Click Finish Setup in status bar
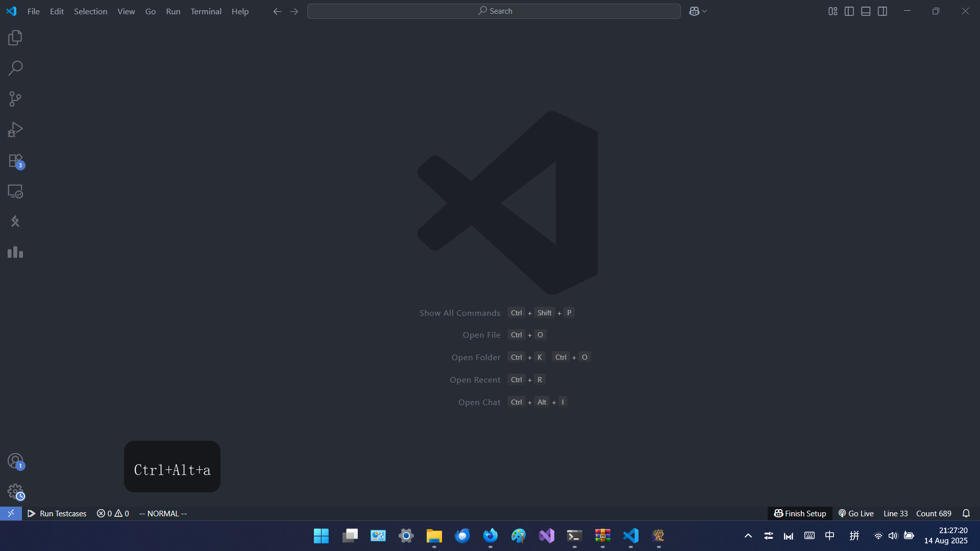 (800, 513)
